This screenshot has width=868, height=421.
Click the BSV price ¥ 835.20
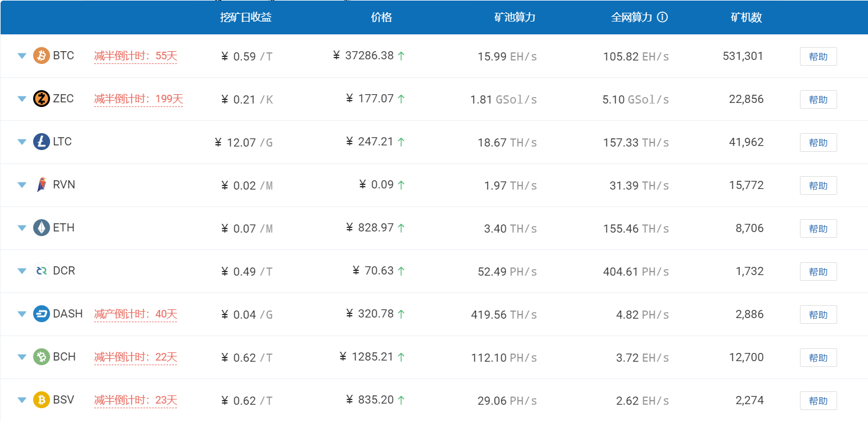(369, 400)
